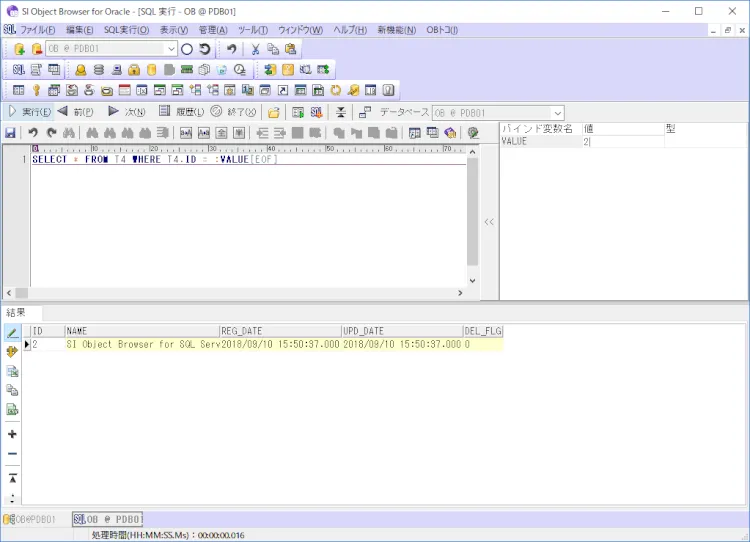This screenshot has height=542, width=750.
Task: Open the 新機能(N) menu
Action: coord(397,30)
